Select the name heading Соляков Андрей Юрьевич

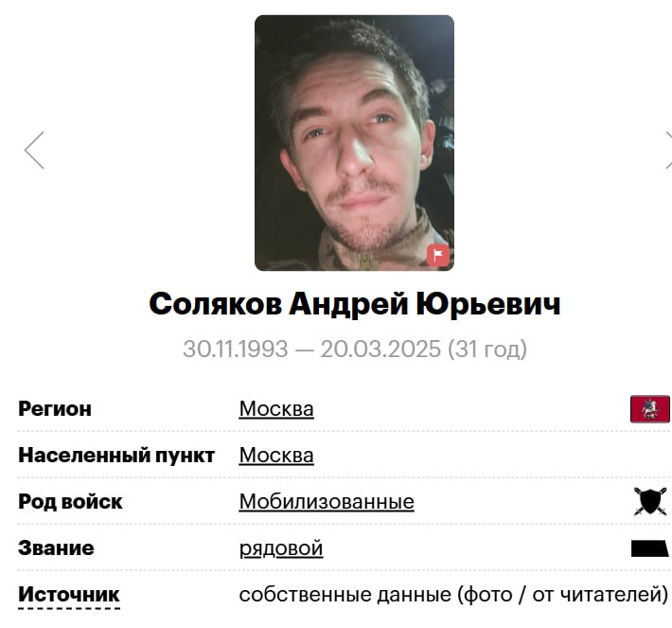355,304
